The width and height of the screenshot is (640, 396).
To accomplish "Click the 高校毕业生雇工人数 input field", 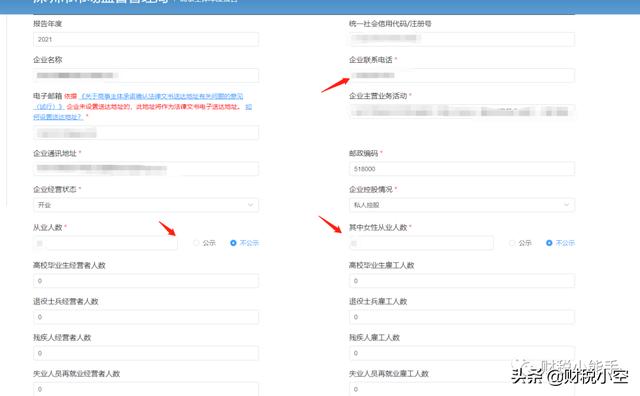I will click(x=462, y=281).
